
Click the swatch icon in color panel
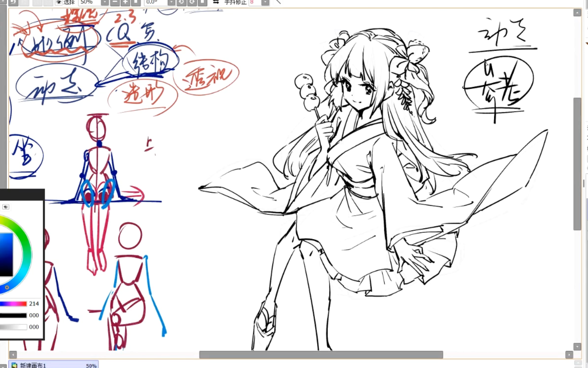(x=6, y=207)
